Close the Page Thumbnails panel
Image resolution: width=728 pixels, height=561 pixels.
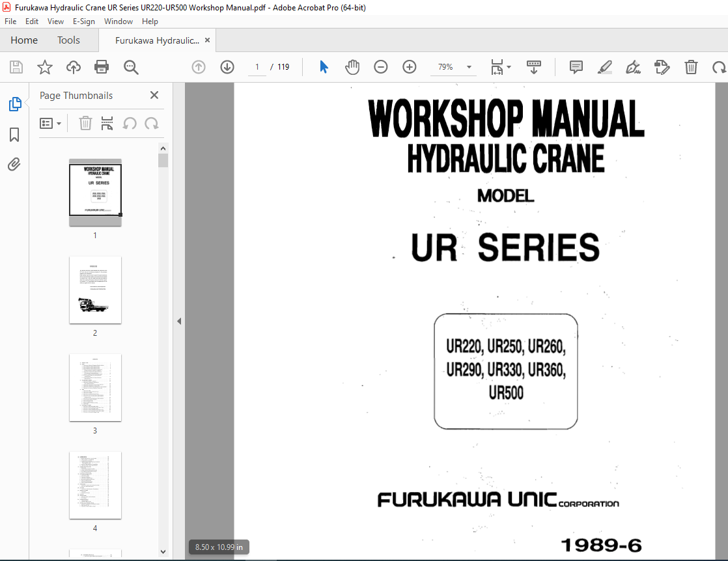pyautogui.click(x=154, y=95)
